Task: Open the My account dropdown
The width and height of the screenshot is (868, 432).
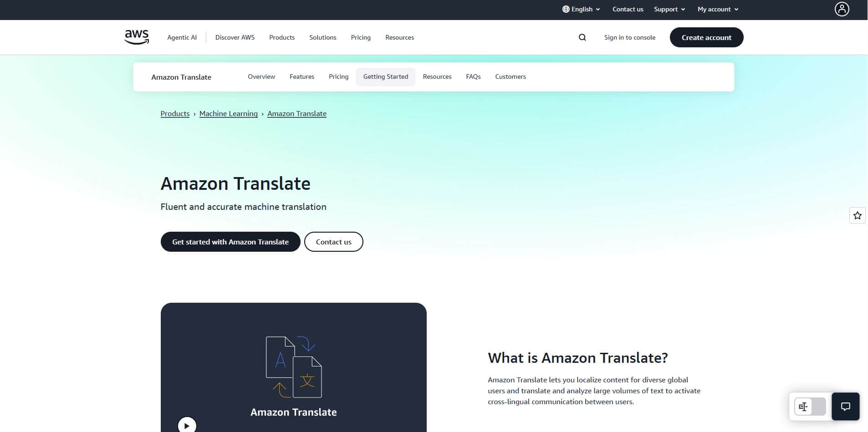Action: click(718, 9)
